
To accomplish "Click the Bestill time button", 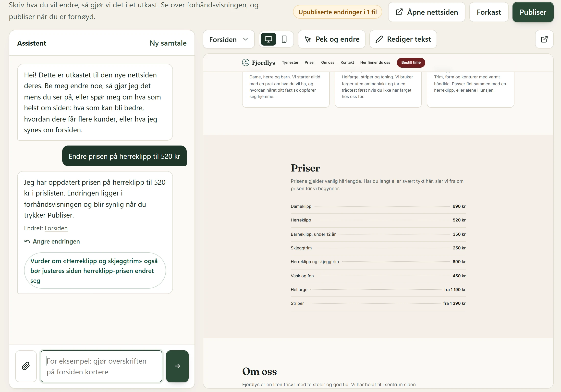I will coord(411,62).
